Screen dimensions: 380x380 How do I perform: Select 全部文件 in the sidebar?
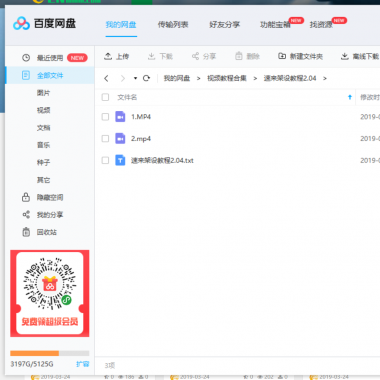[50, 76]
